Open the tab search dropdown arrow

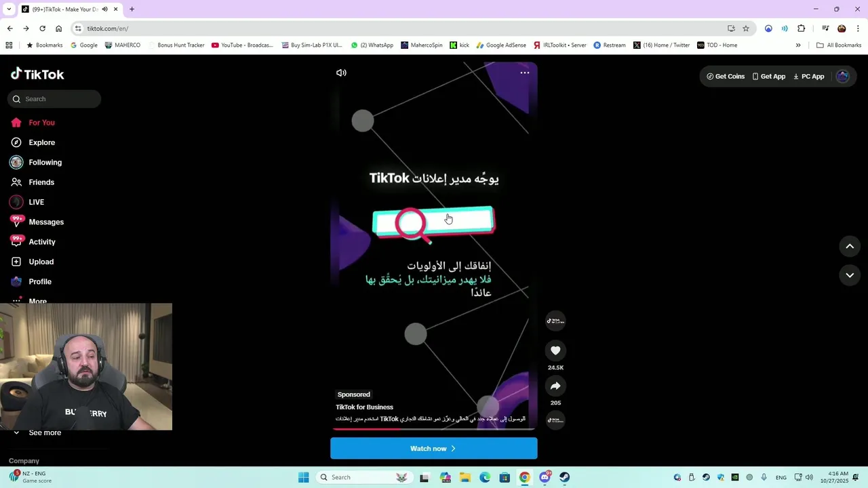(9, 9)
